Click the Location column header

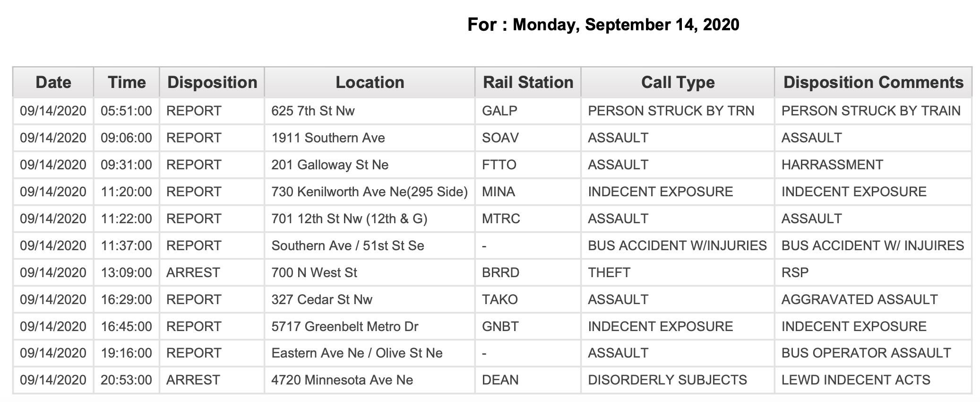(x=370, y=82)
